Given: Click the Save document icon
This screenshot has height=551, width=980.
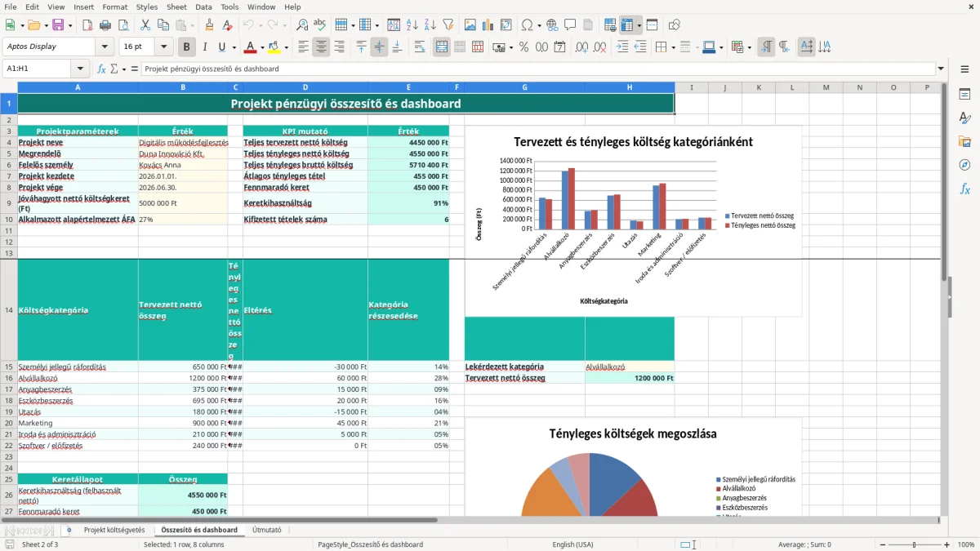Looking at the screenshot, I should (58, 25).
